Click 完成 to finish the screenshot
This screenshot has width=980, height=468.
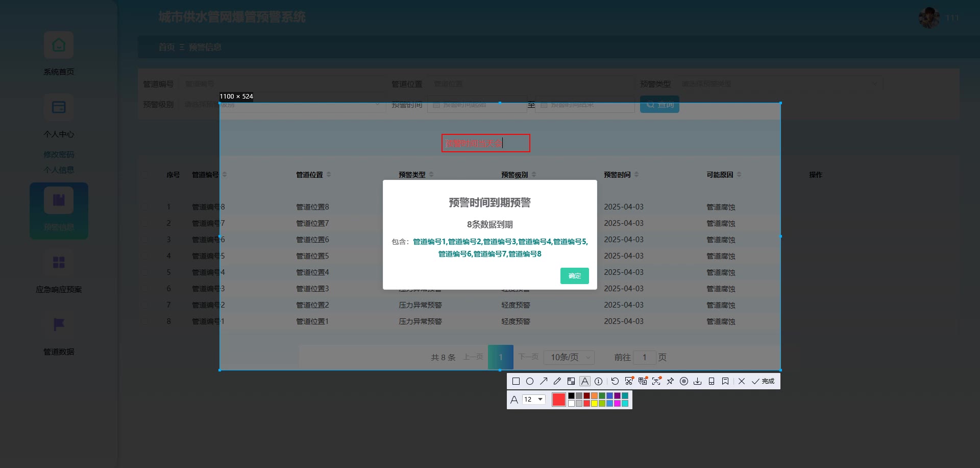763,381
